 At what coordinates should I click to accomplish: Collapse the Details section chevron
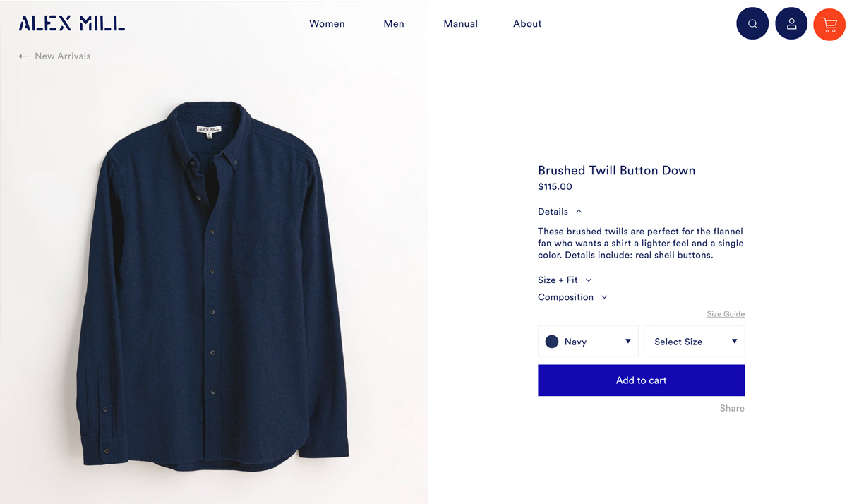click(x=579, y=212)
